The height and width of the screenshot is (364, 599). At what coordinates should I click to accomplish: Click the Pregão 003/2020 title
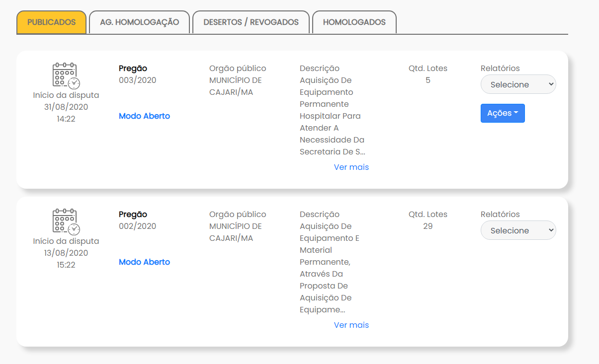click(133, 69)
